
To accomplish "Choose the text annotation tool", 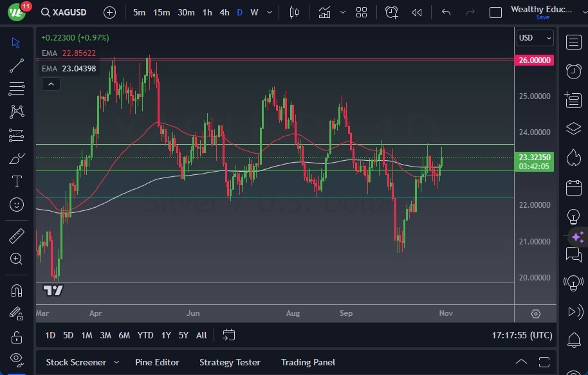I will coord(17,181).
